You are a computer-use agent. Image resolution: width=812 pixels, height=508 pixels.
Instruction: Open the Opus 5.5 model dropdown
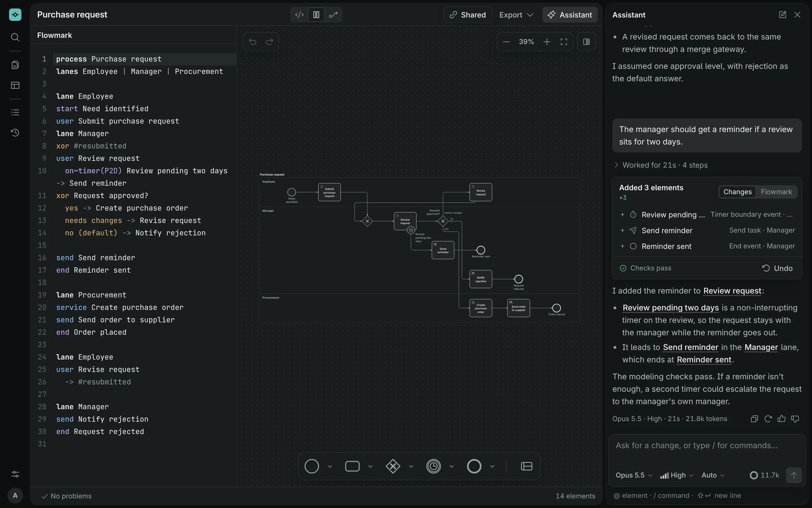[x=634, y=475]
